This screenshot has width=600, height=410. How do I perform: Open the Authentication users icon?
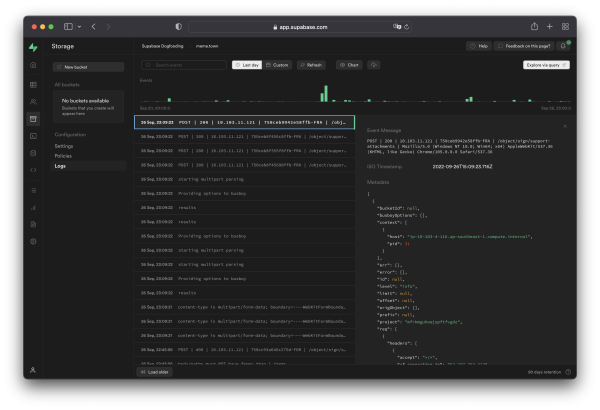coord(33,101)
